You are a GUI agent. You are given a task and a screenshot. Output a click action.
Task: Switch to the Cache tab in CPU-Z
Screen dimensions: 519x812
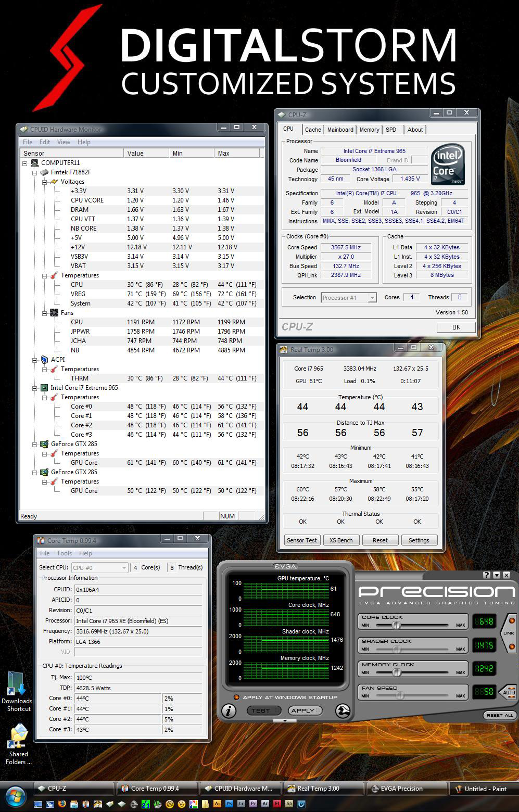coord(313,130)
